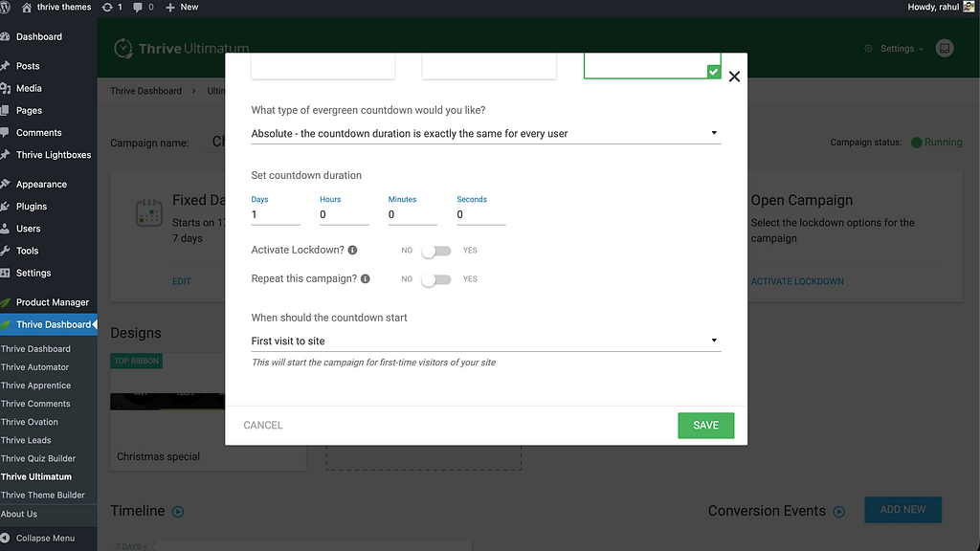
Task: Toggle the Repeat this campaign switch
Action: click(x=435, y=279)
